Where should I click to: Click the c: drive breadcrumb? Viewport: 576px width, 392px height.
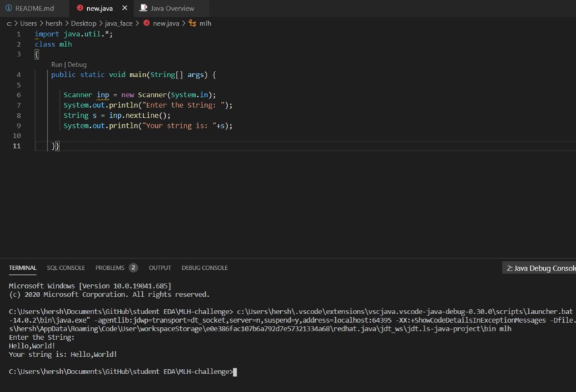tap(9, 24)
